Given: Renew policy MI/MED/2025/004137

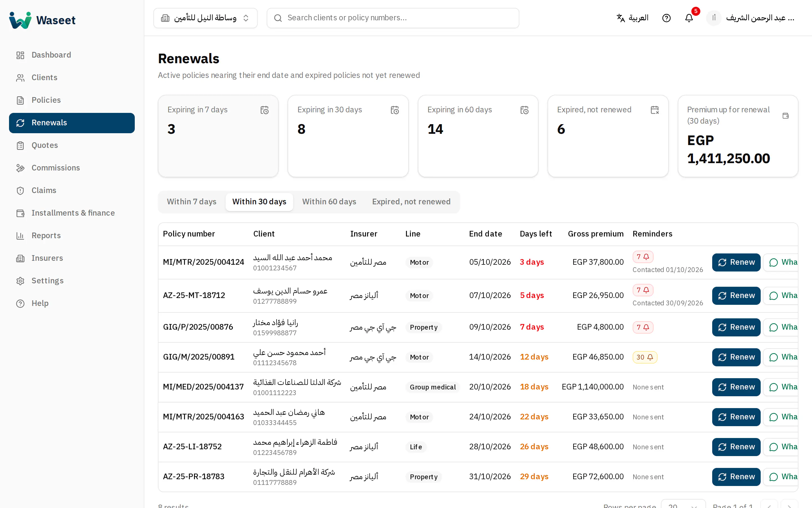Looking at the screenshot, I should [736, 387].
